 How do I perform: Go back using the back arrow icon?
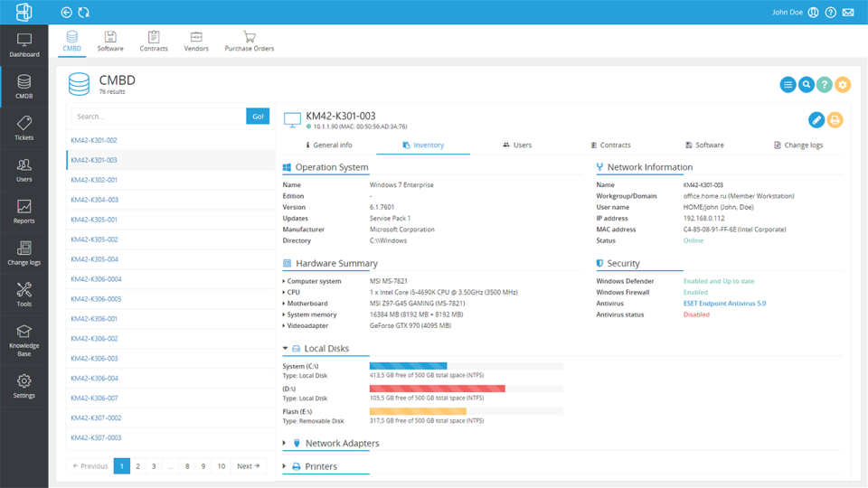click(x=66, y=12)
